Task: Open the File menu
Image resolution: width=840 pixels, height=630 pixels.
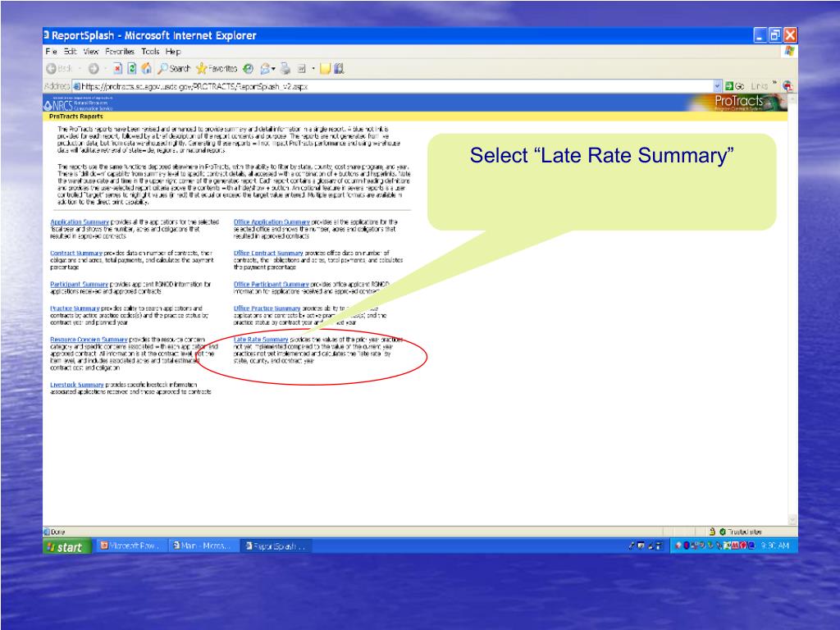Action: [x=52, y=52]
